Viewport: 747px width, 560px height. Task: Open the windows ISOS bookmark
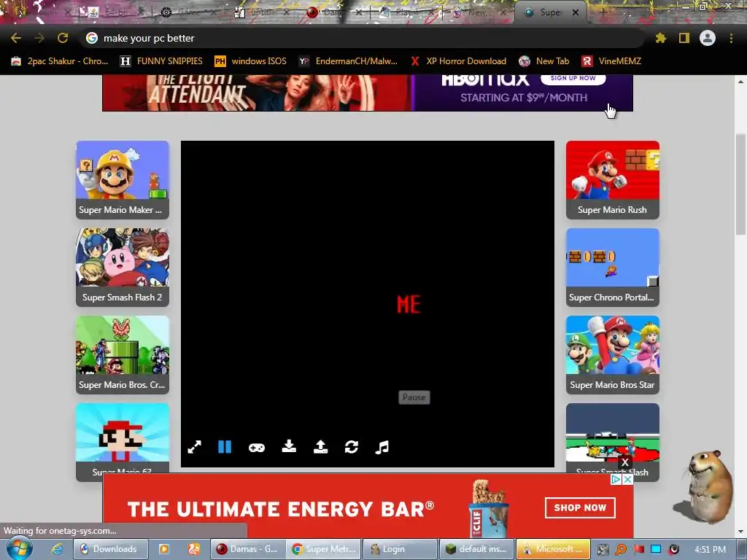(x=251, y=61)
